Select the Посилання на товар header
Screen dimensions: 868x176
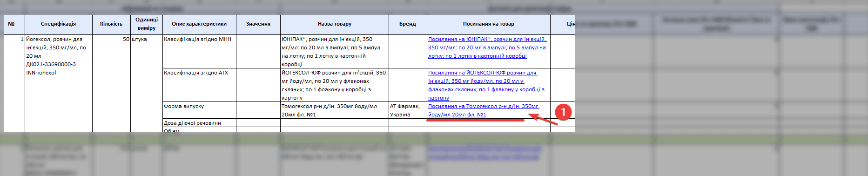pyautogui.click(x=489, y=24)
